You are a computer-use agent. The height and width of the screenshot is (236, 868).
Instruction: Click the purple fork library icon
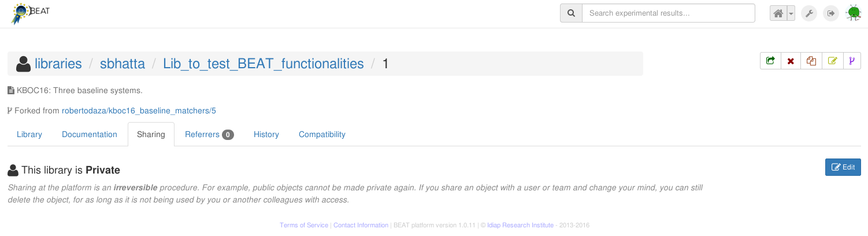click(852, 61)
